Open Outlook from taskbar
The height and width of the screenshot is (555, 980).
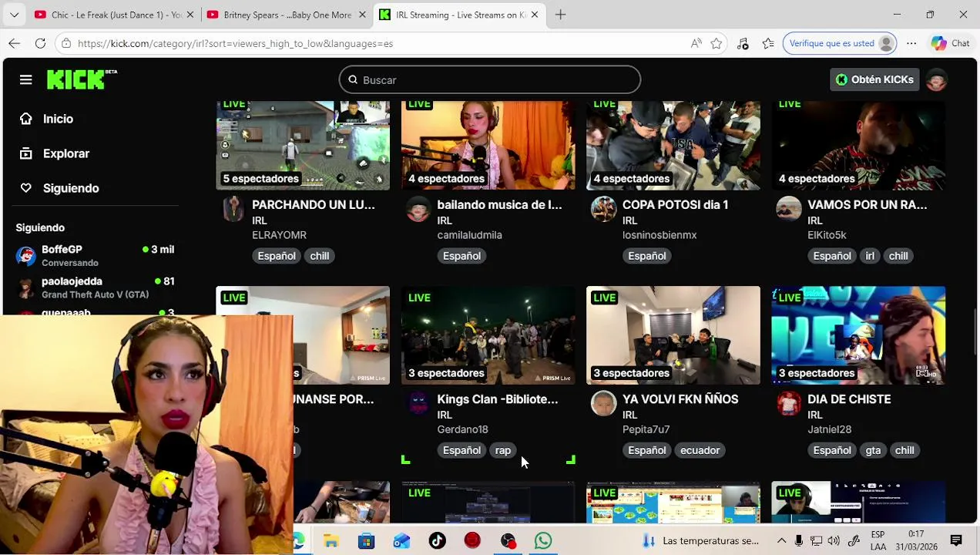[401, 541]
